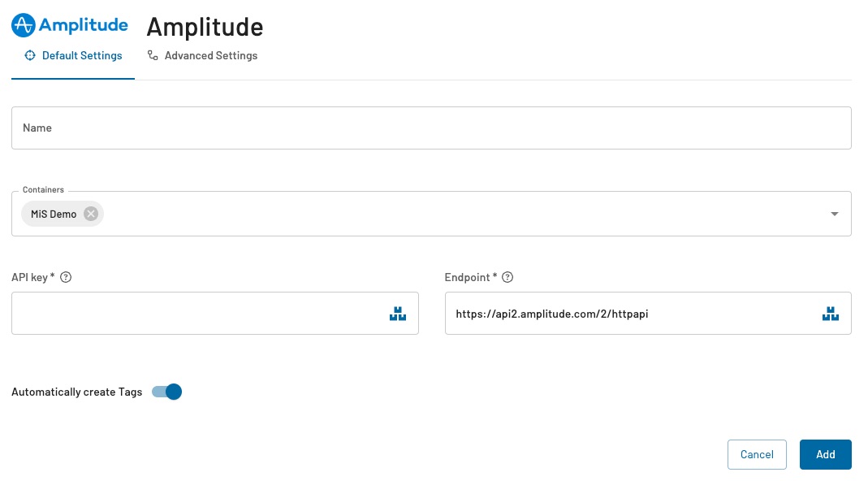
Task: Click the Add button
Action: [826, 454]
